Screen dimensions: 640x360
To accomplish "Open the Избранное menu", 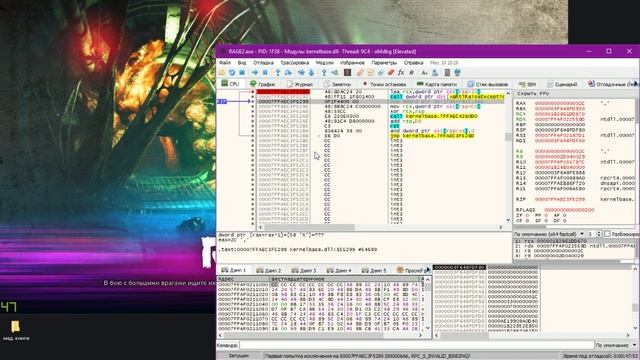I will (352, 63).
